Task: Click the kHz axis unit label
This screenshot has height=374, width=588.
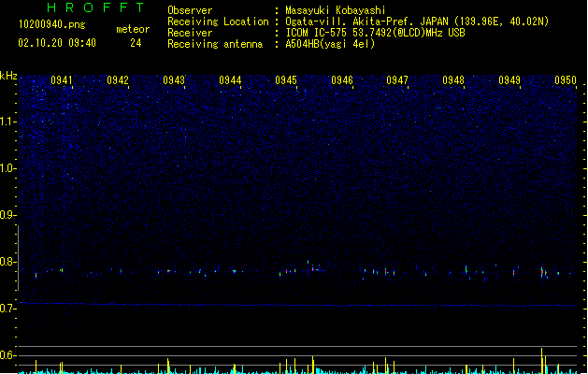Action: click(x=8, y=76)
